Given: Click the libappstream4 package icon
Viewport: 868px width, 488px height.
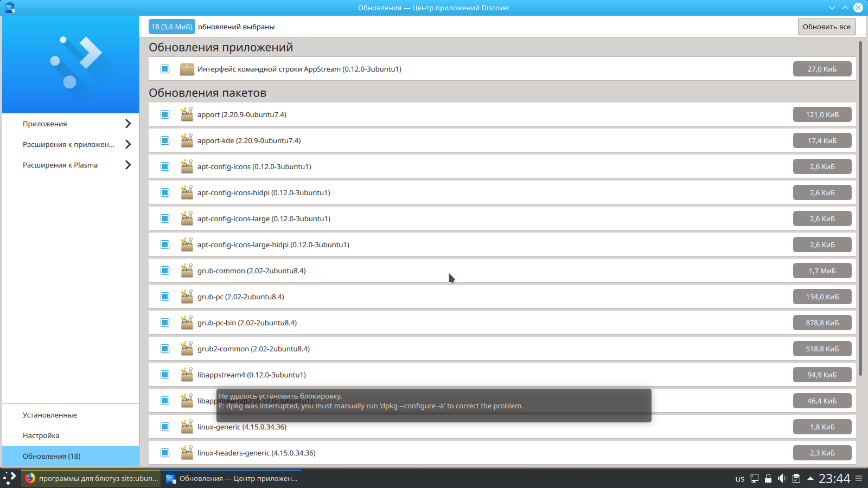Looking at the screenshot, I should point(187,375).
